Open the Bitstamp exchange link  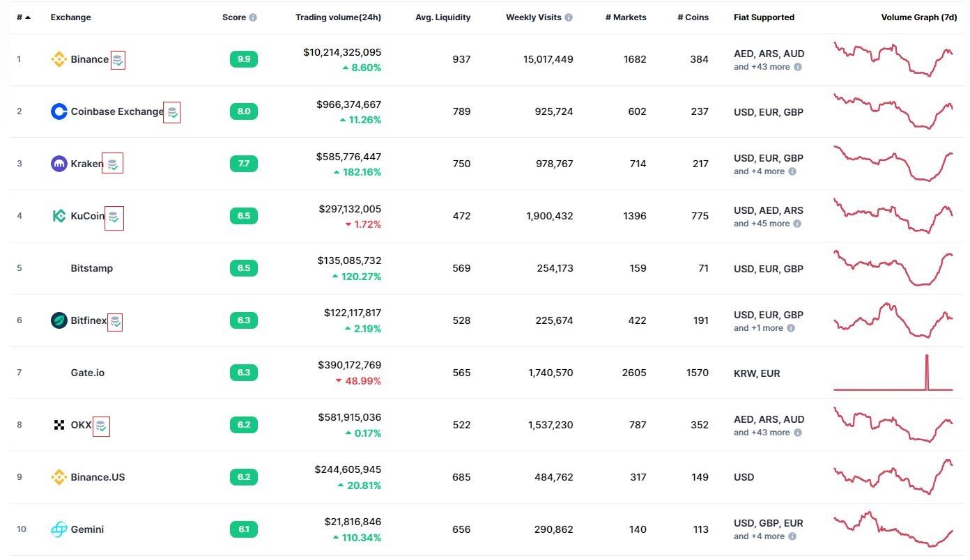click(x=92, y=268)
